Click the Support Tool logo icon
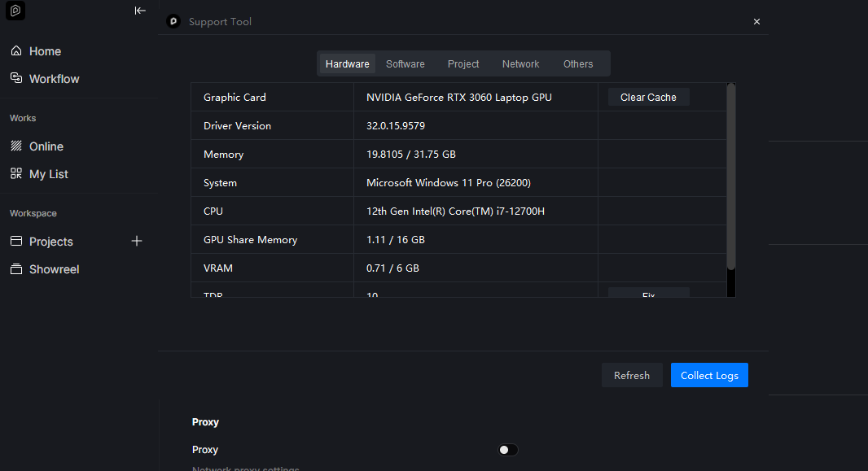Image resolution: width=868 pixels, height=471 pixels. click(x=173, y=22)
